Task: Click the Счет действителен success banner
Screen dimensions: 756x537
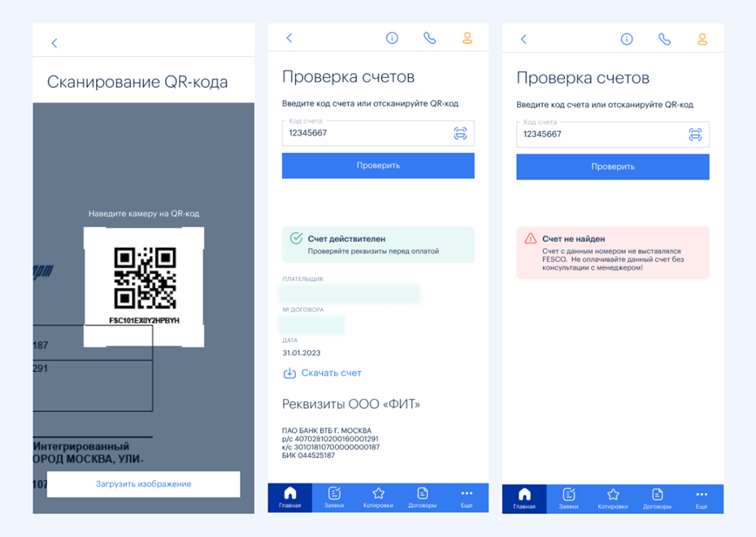Action: (378, 245)
